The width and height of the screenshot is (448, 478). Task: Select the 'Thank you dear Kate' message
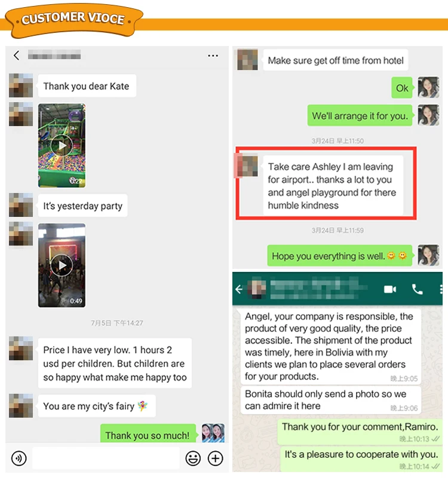tap(87, 86)
